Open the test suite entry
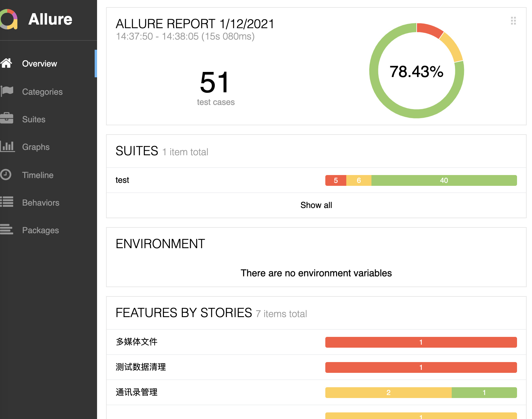 122,180
